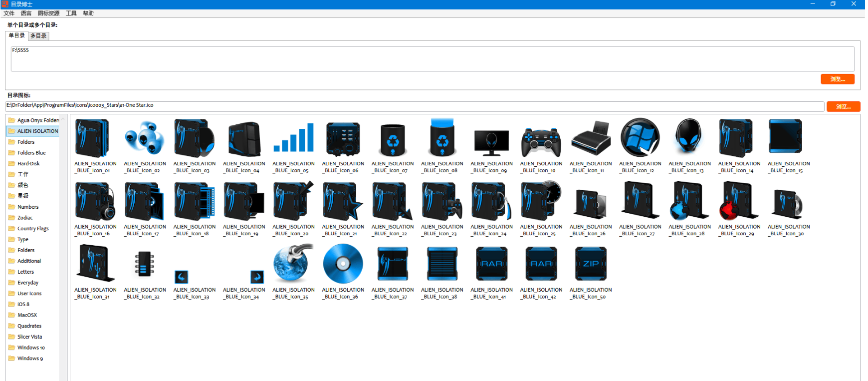Image resolution: width=868 pixels, height=381 pixels.
Task: Select the blue signal bars icon (Icon_05)
Action: pyautogui.click(x=293, y=137)
